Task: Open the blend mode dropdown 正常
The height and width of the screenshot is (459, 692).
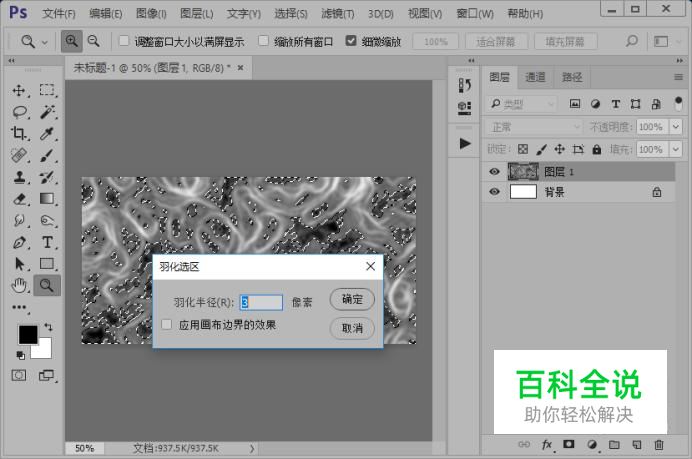Action: tap(535, 127)
